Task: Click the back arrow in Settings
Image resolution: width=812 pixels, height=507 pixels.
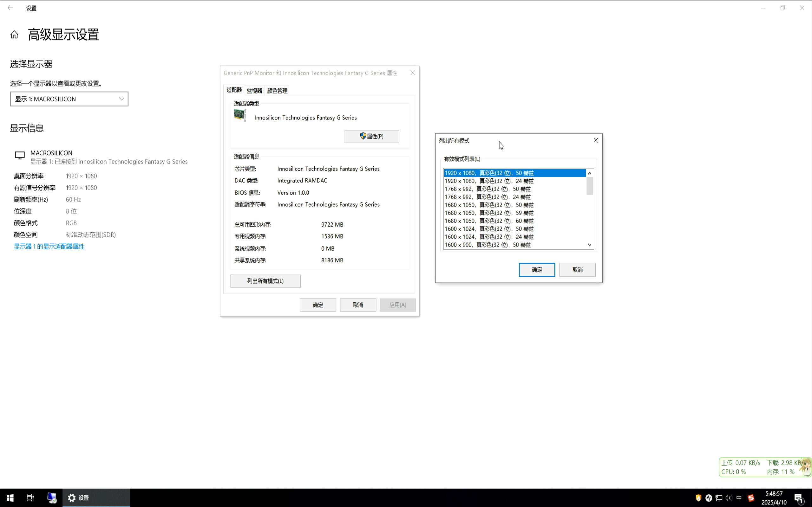Action: pyautogui.click(x=10, y=8)
